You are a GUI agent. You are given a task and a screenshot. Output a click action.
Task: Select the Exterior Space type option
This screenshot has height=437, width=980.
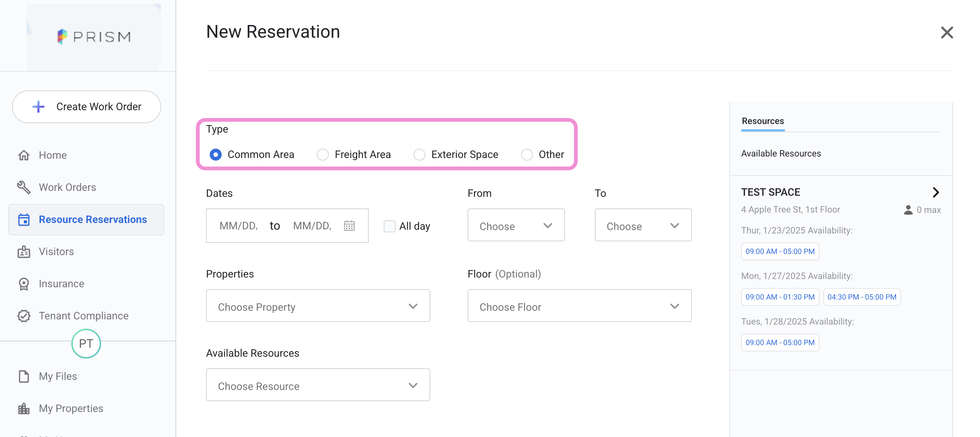(419, 155)
